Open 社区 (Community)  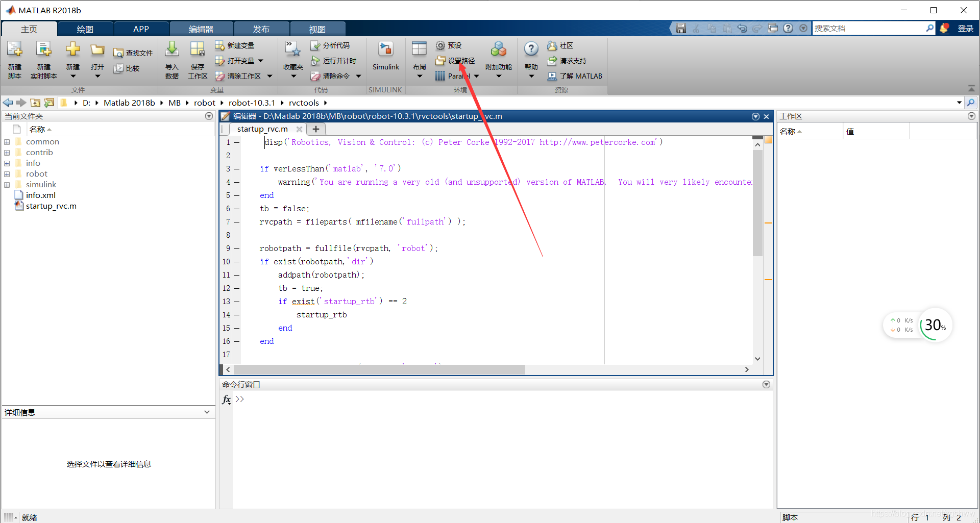560,45
